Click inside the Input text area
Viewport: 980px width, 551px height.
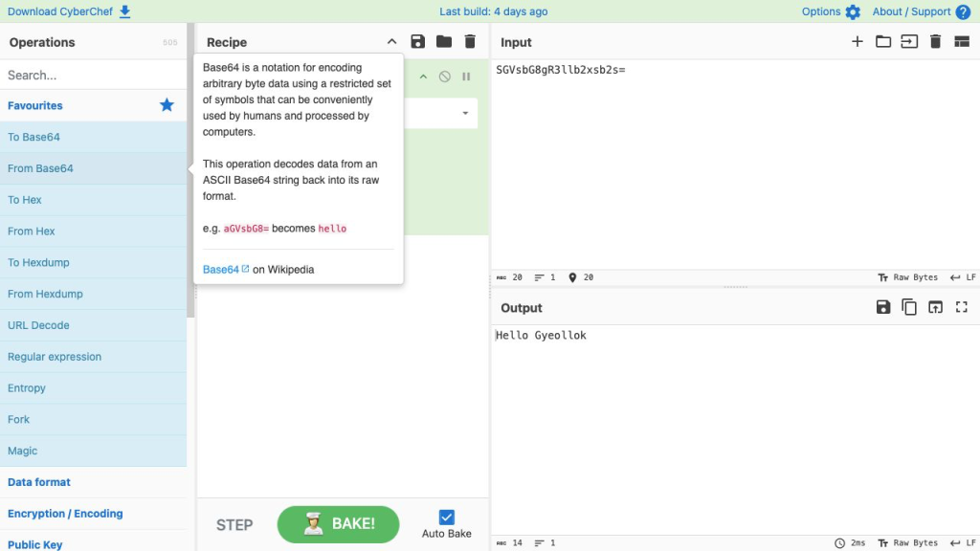point(735,165)
